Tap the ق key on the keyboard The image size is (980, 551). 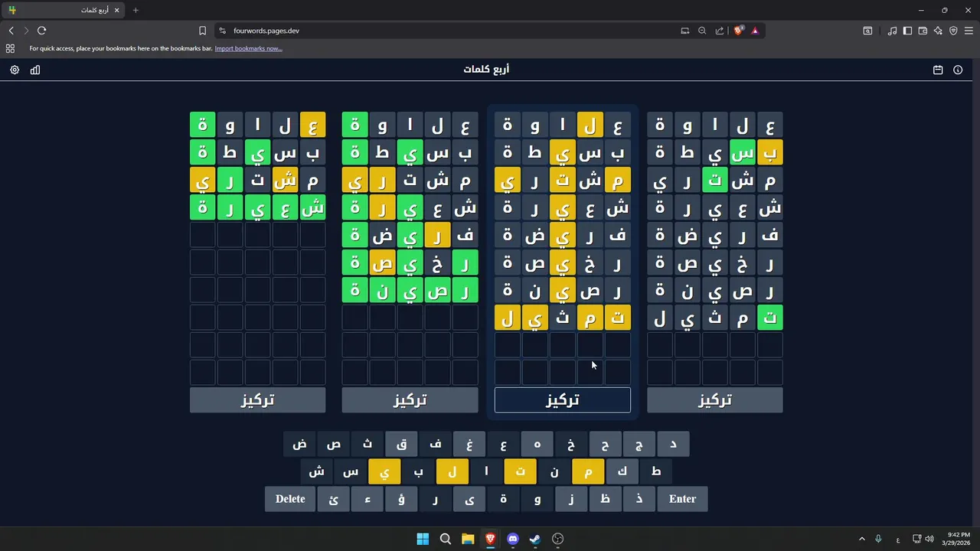click(x=401, y=444)
